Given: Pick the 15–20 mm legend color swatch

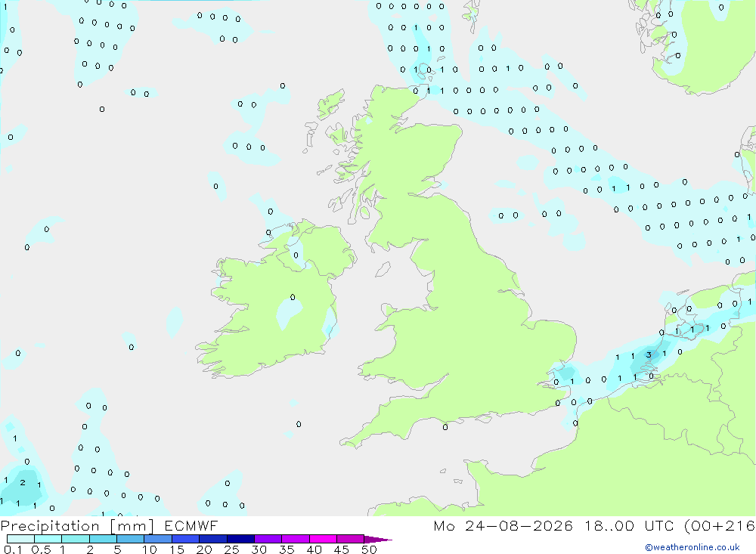Looking at the screenshot, I should pyautogui.click(x=186, y=539).
